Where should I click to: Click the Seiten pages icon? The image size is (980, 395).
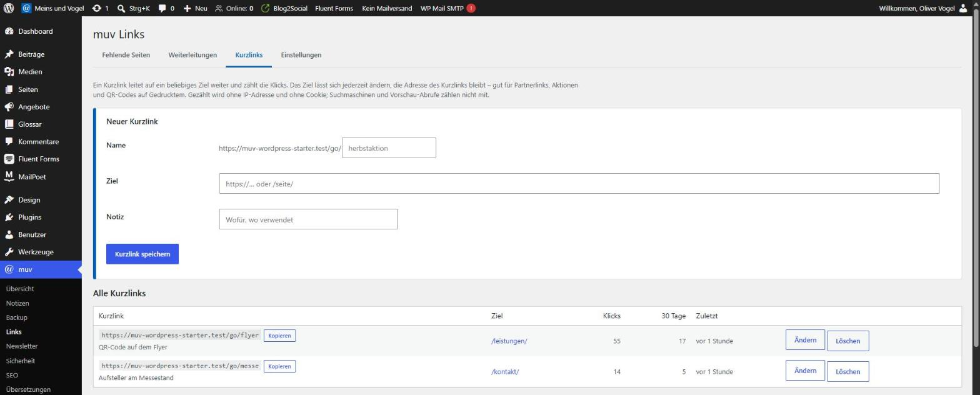coord(9,89)
